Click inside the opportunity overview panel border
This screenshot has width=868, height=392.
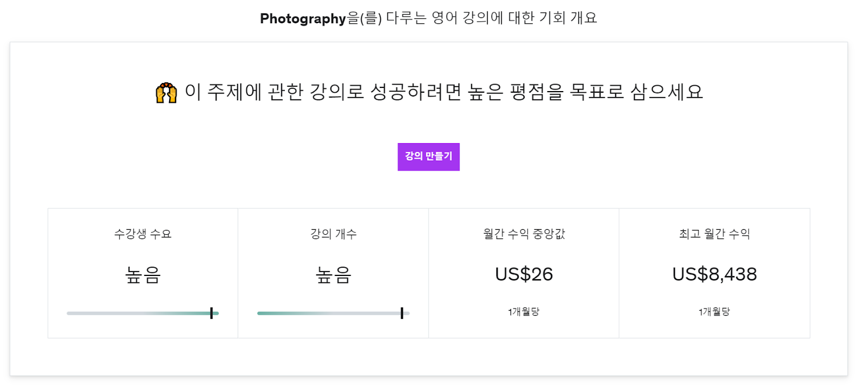tap(428, 358)
